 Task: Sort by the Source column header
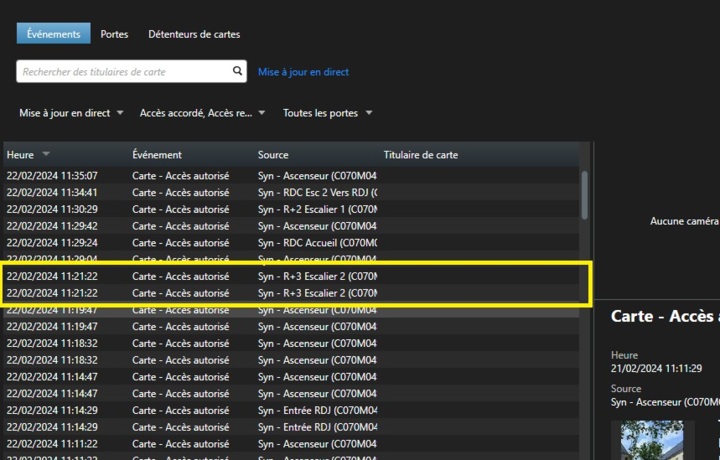[x=273, y=155]
